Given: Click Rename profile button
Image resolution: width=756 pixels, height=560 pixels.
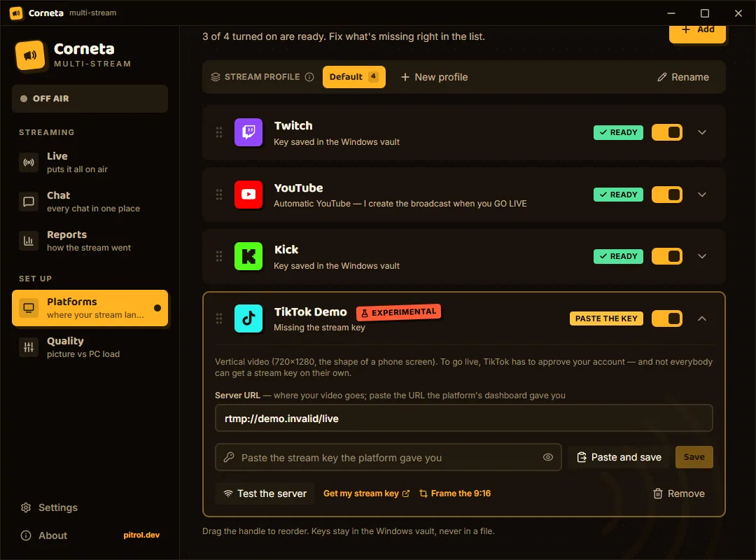Looking at the screenshot, I should [x=683, y=77].
